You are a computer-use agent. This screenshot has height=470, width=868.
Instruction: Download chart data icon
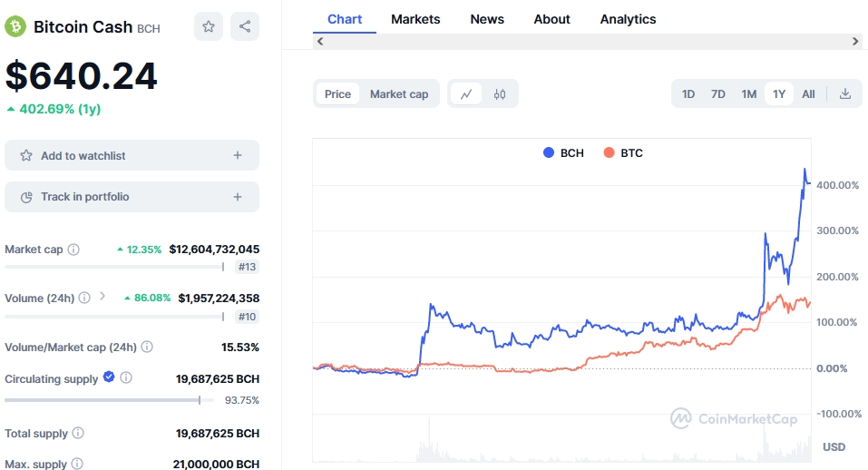pyautogui.click(x=844, y=94)
